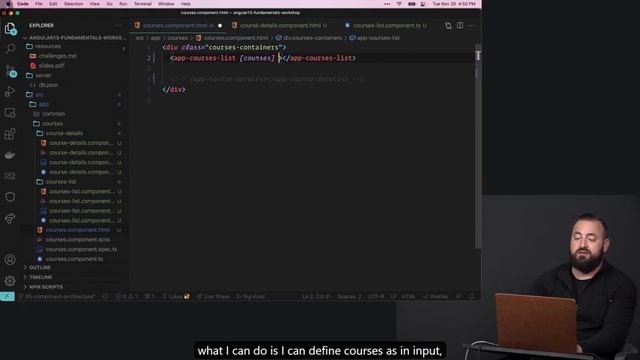
Task: Click the remote window indicator in status bar
Action: (x=7, y=296)
